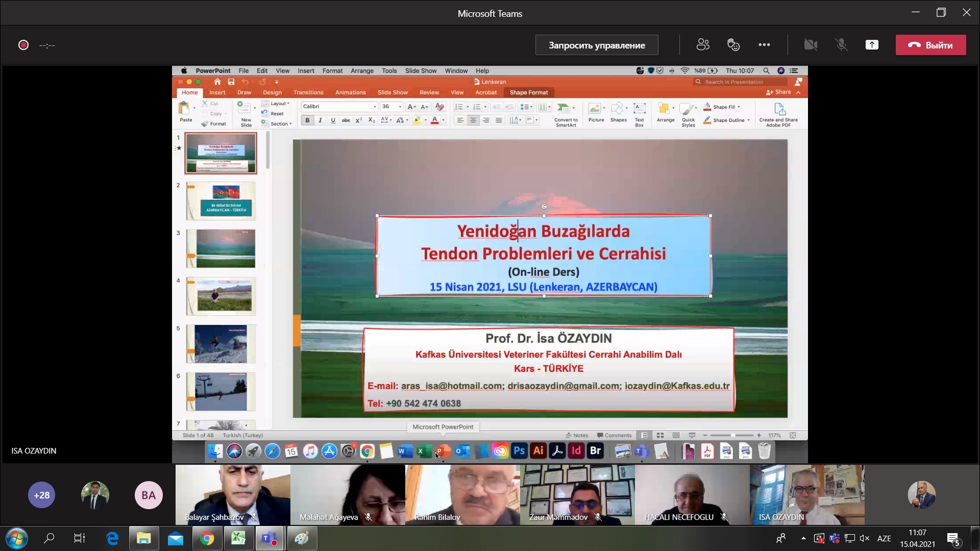Viewport: 980px width, 551px height.
Task: Toggle center text alignment
Action: pos(473,120)
